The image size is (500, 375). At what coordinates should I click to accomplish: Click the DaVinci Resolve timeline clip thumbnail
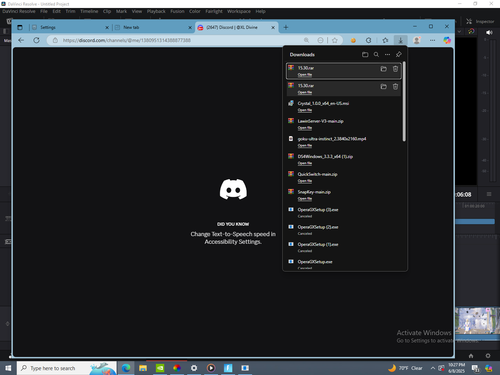pyautogui.click(x=477, y=321)
